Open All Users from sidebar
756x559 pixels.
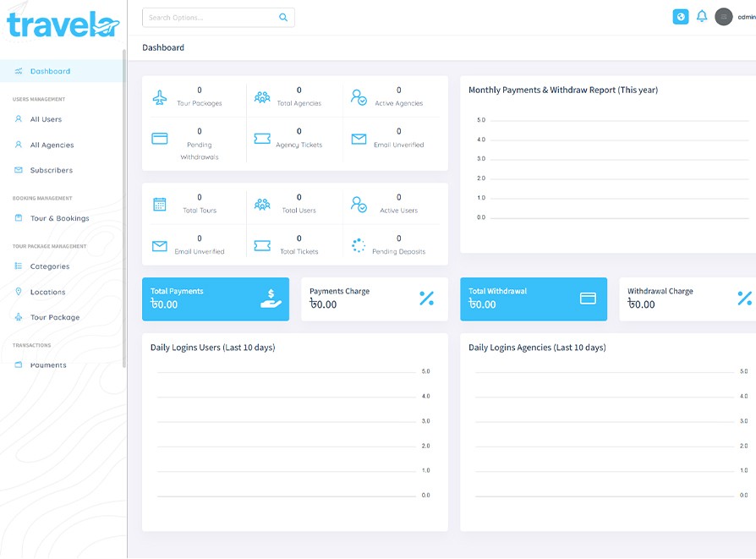click(x=46, y=119)
